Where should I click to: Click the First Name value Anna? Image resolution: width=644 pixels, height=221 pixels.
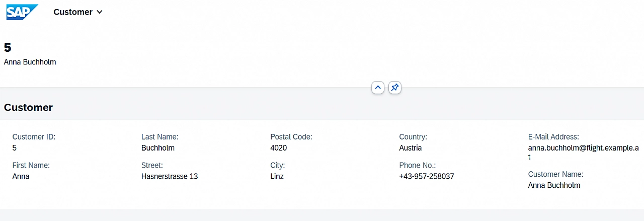[21, 176]
